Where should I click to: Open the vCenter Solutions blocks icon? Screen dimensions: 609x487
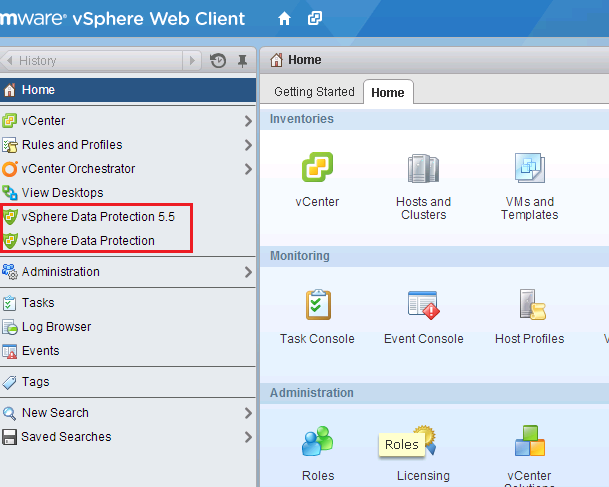pyautogui.click(x=530, y=441)
